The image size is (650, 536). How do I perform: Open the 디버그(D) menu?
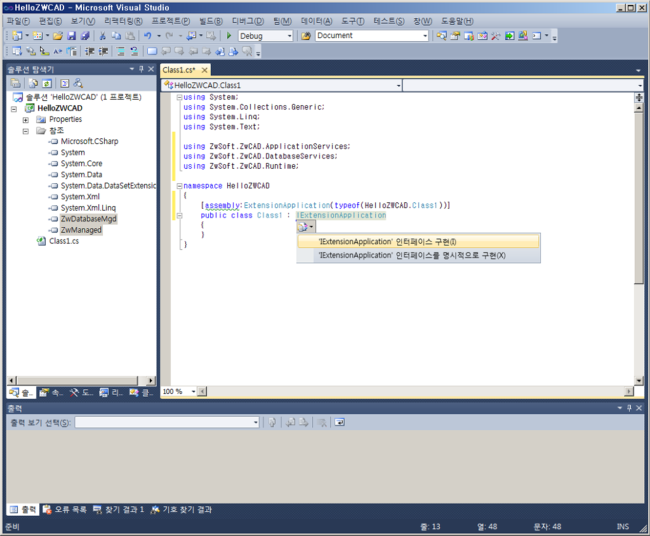pyautogui.click(x=247, y=21)
